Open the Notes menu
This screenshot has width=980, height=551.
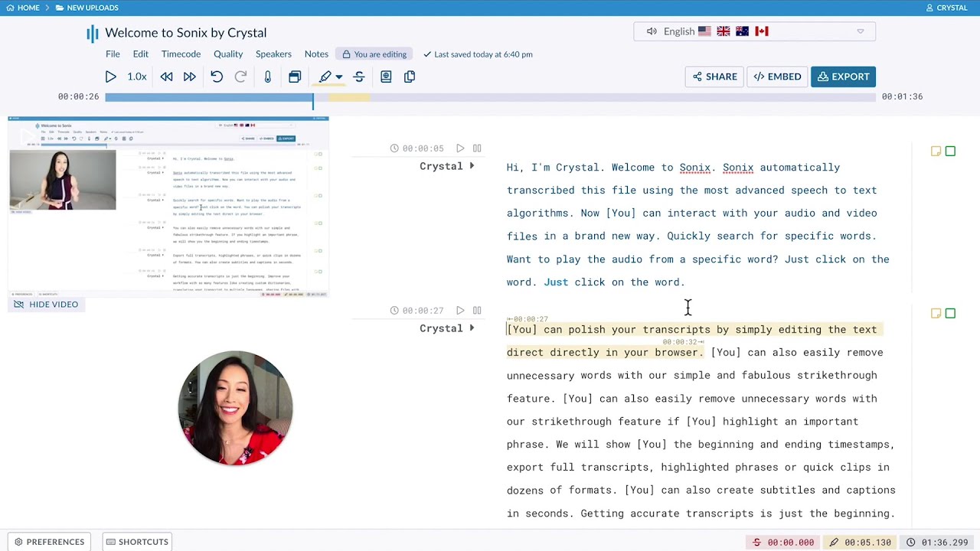pyautogui.click(x=316, y=54)
